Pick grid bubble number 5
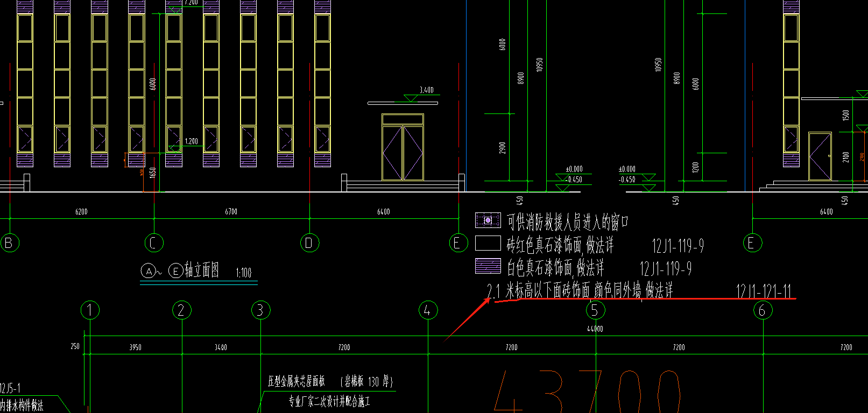 click(596, 310)
